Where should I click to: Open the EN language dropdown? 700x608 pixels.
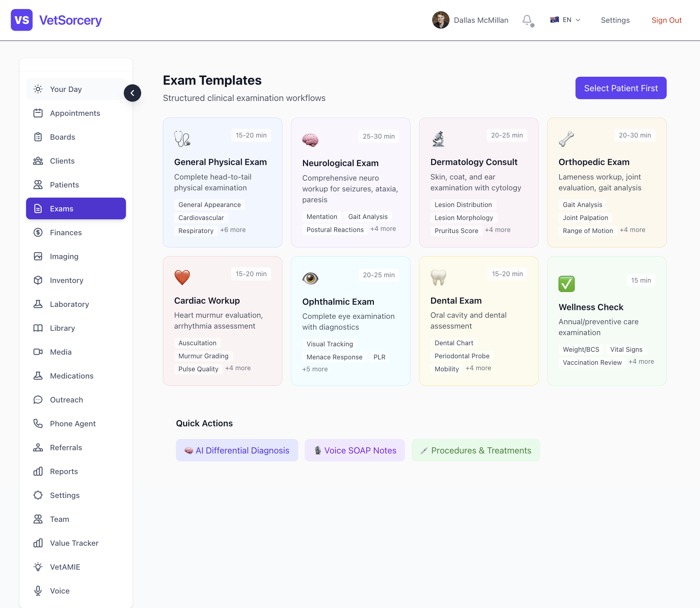coord(565,20)
